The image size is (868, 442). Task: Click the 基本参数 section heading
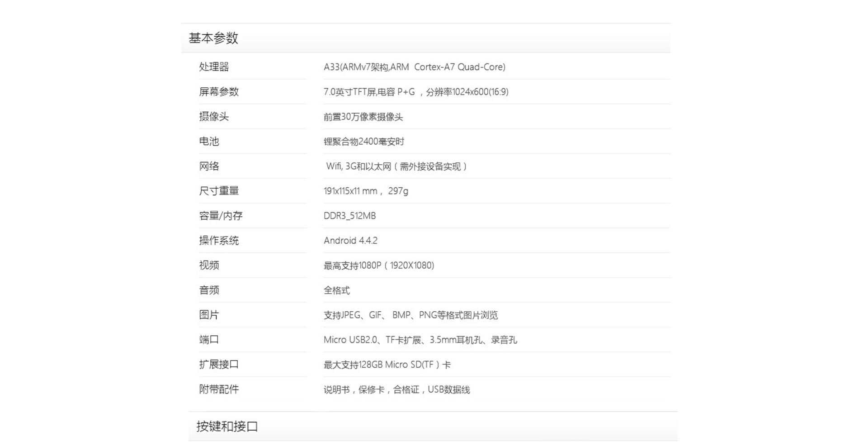coord(213,38)
